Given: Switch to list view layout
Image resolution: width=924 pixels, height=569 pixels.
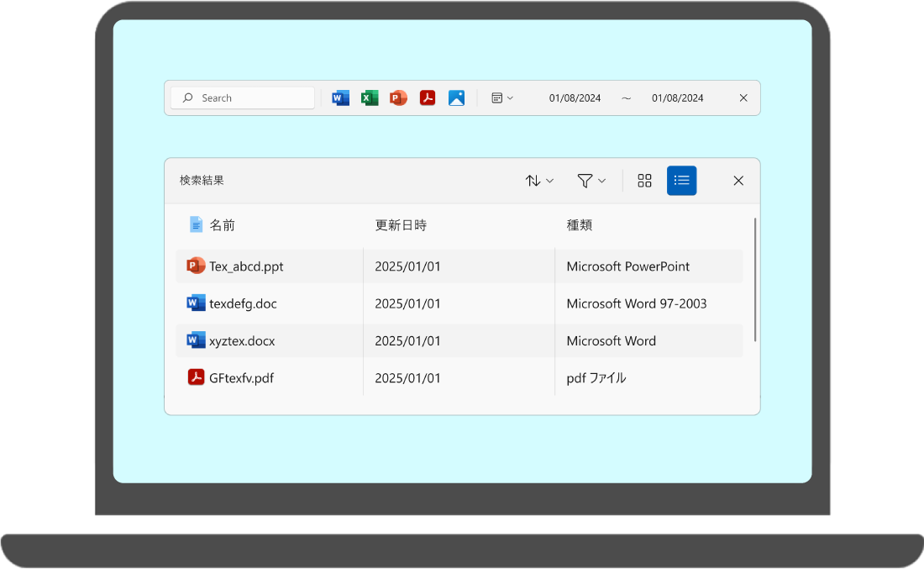Looking at the screenshot, I should [x=681, y=181].
